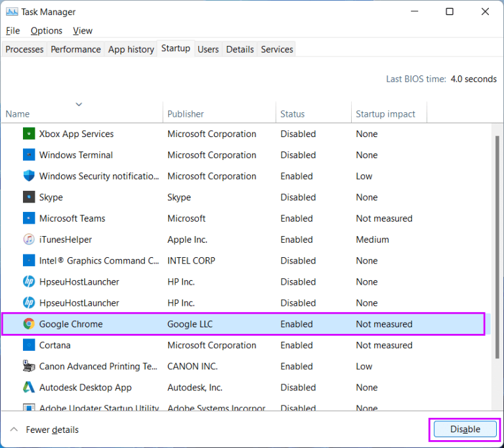
Task: Click the vertical scrollbar of the startup list
Action: click(x=497, y=247)
